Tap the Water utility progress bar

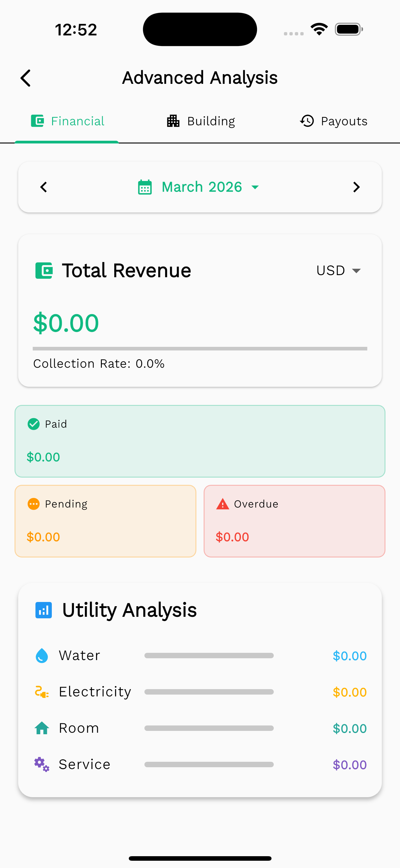pyautogui.click(x=209, y=656)
